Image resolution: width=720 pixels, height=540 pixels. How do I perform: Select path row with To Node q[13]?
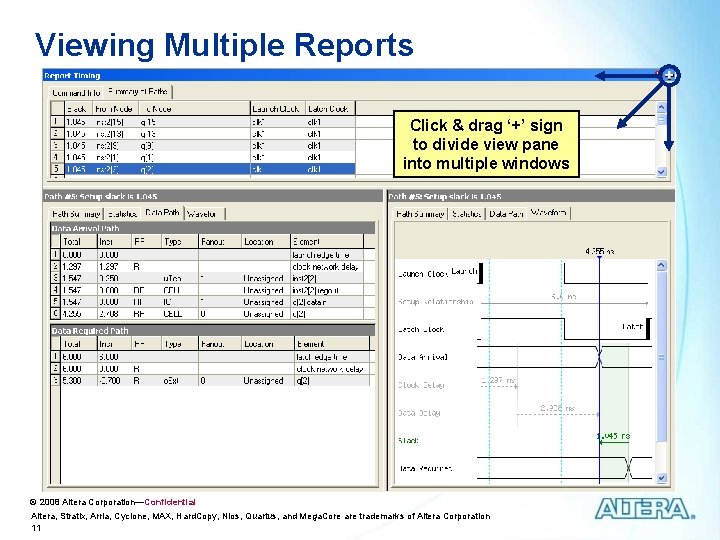(x=202, y=134)
